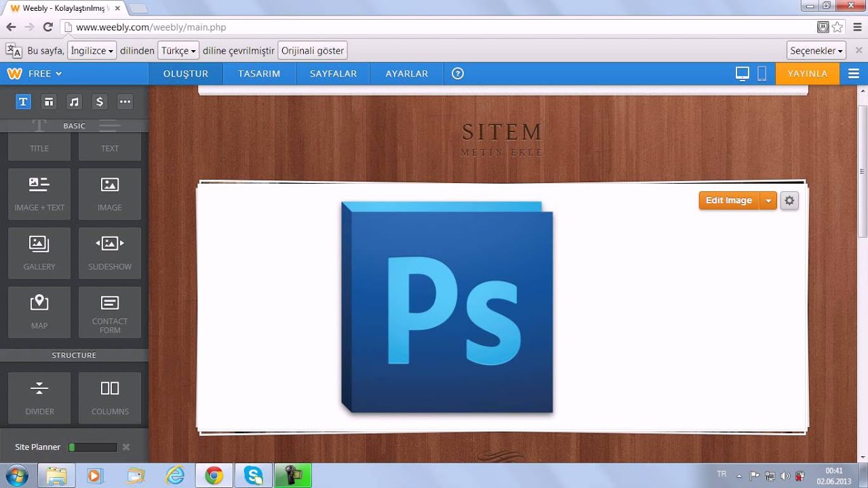Click the taskbar clock
868x488 pixels.
point(834,476)
